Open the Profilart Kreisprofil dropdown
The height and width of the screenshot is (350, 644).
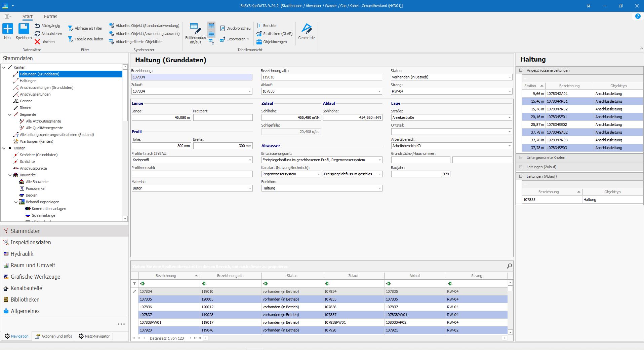250,160
